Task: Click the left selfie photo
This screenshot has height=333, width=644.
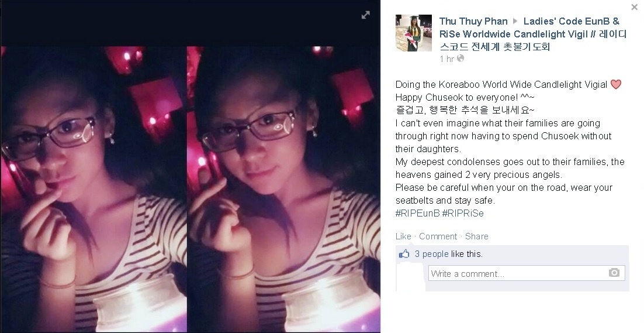Action: (x=94, y=189)
